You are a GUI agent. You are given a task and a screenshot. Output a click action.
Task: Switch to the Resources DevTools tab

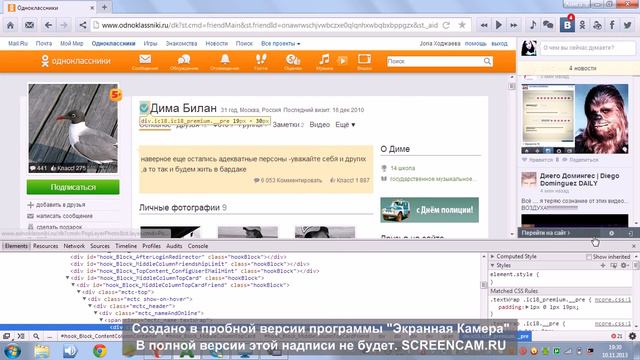[x=45, y=246]
